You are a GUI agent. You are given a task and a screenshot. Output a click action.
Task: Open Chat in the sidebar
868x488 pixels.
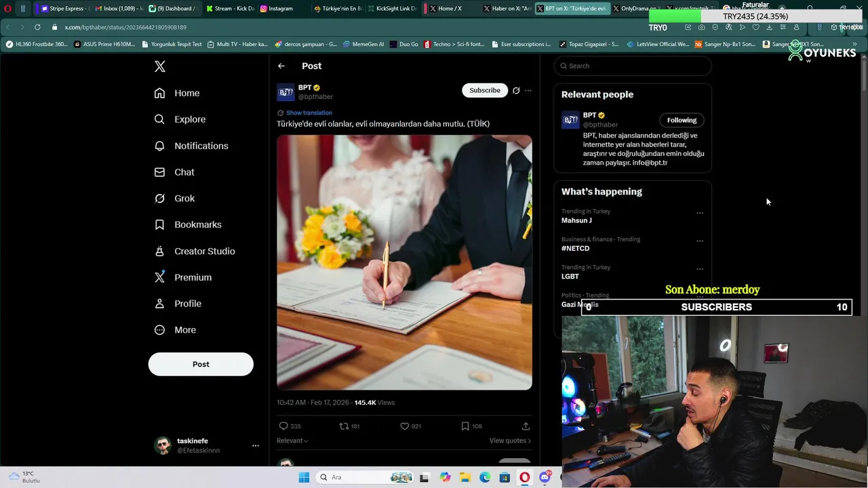(174, 172)
